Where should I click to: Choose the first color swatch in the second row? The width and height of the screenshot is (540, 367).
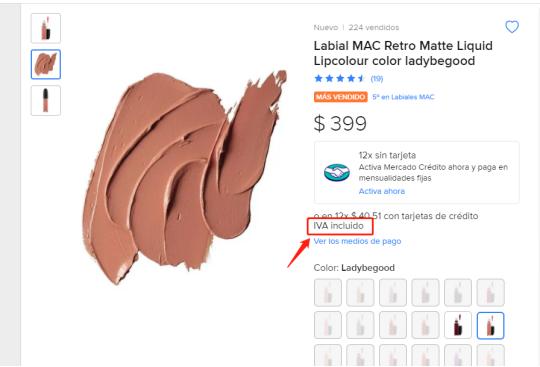[x=328, y=325]
